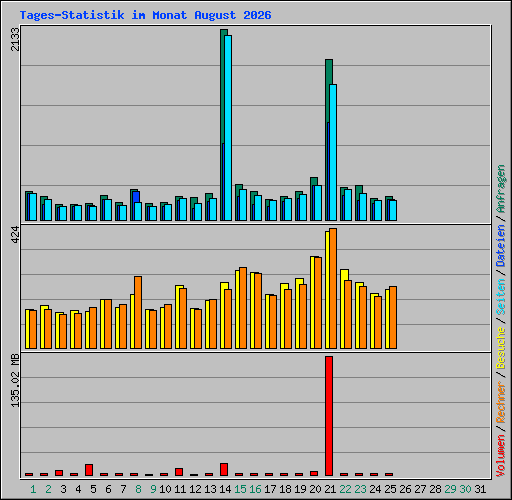Click the Seiten legend label

point(501,297)
